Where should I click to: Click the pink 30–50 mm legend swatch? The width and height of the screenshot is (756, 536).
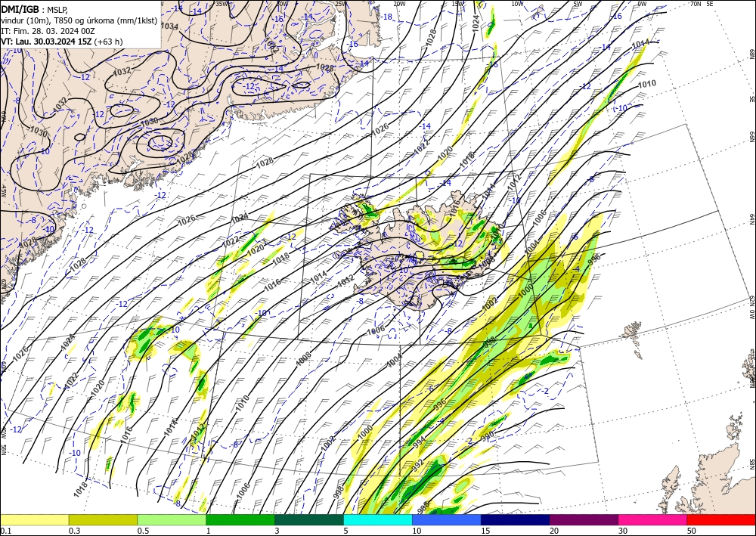click(652, 519)
